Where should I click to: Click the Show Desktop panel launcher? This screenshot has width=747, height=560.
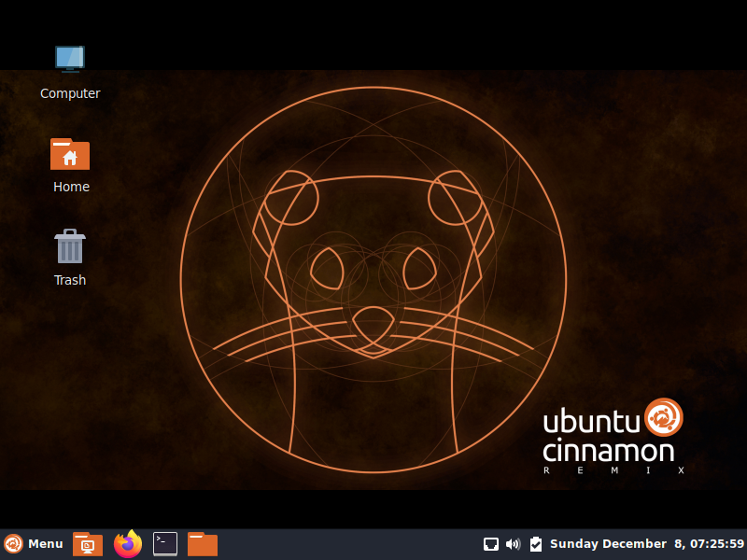pos(88,544)
